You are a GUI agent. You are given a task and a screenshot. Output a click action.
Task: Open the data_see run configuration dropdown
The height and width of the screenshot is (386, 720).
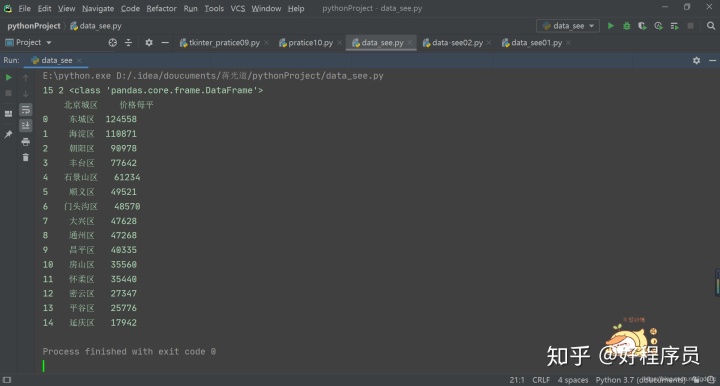[x=568, y=26]
